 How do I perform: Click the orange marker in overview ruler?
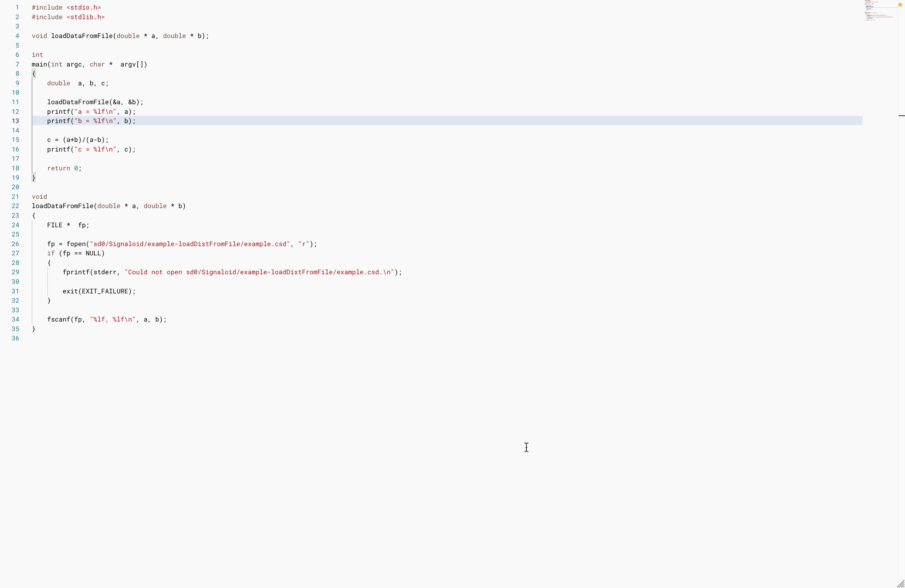pyautogui.click(x=900, y=5)
